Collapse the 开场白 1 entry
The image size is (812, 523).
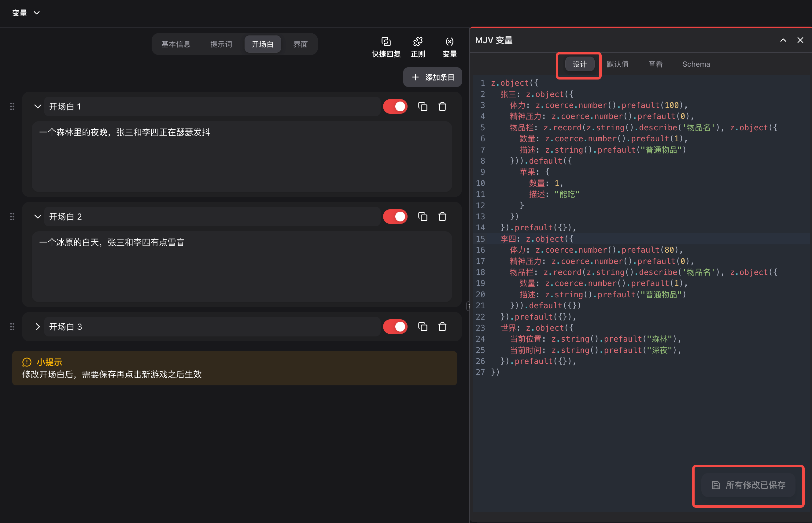tap(38, 107)
